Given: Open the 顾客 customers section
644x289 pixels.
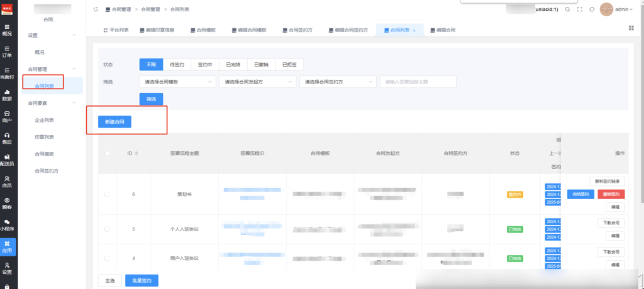Looking at the screenshot, I should [x=7, y=204].
